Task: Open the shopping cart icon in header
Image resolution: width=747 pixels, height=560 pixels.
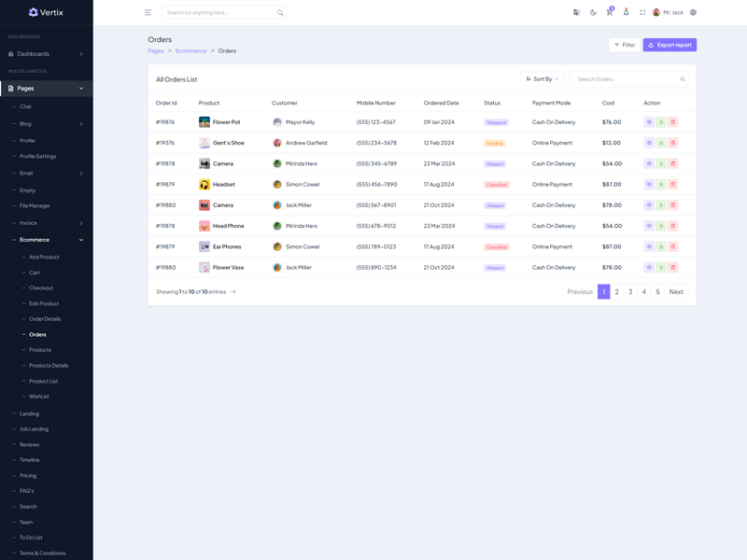Action: point(610,12)
